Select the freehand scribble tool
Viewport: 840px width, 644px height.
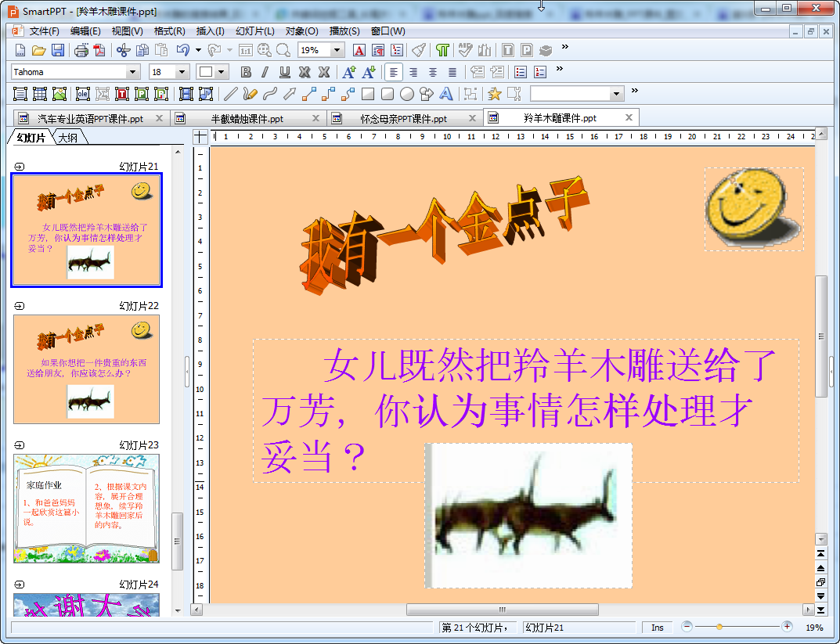[250, 94]
